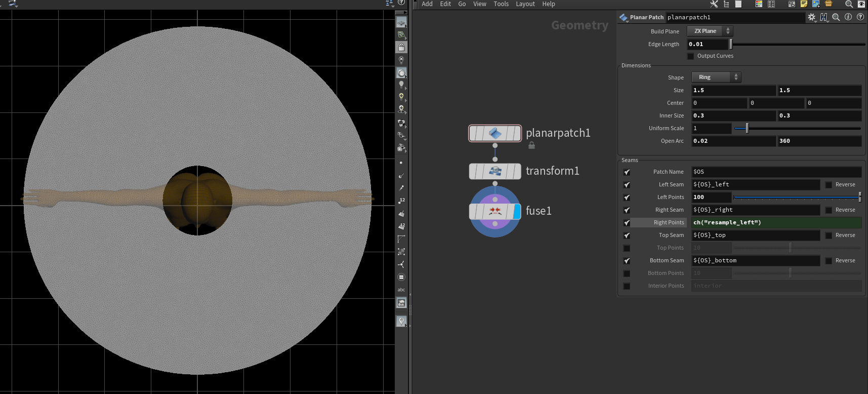Open the node shape palette
Viewport: 868px width, 394px height.
pos(771,4)
